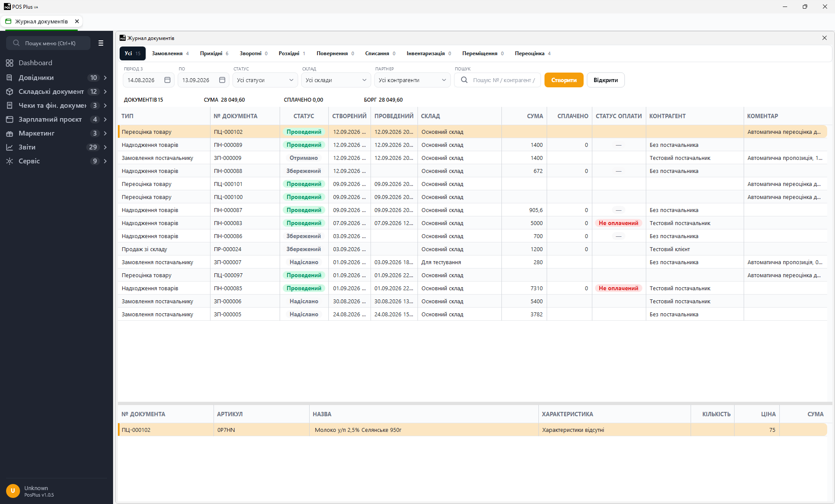Expand the Довідники section chevron
Image resolution: width=835 pixels, height=504 pixels.
point(105,78)
